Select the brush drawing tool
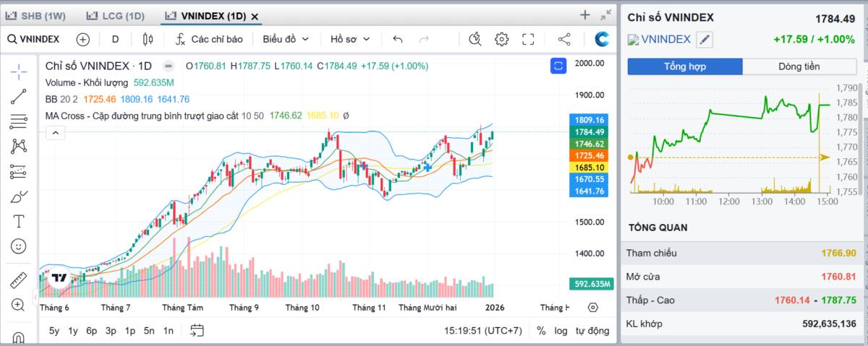Image resolution: width=868 pixels, height=346 pixels. pos(19,196)
